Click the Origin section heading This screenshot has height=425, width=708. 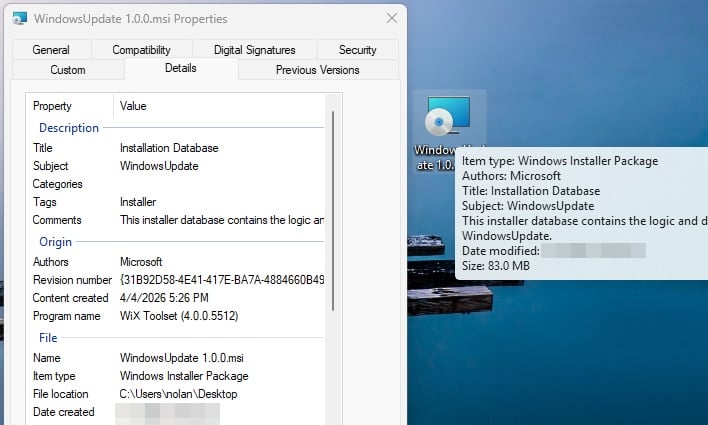coord(56,242)
